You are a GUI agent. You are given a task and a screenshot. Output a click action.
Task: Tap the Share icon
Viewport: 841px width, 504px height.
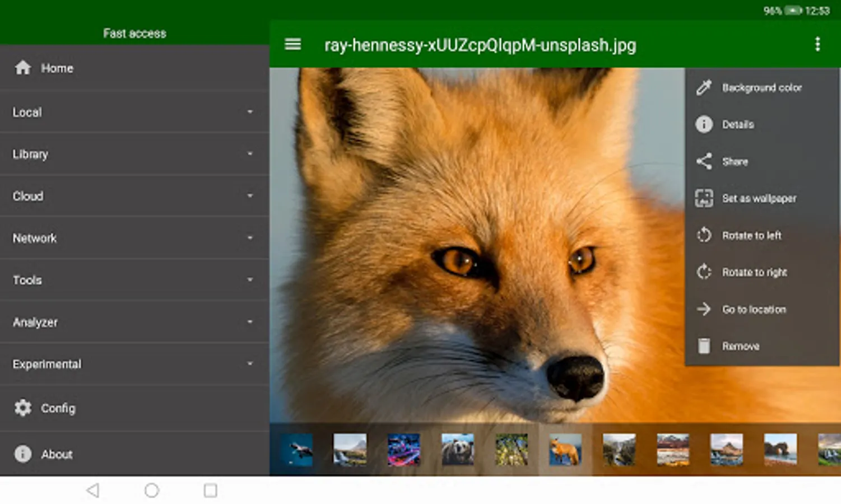pos(704,161)
